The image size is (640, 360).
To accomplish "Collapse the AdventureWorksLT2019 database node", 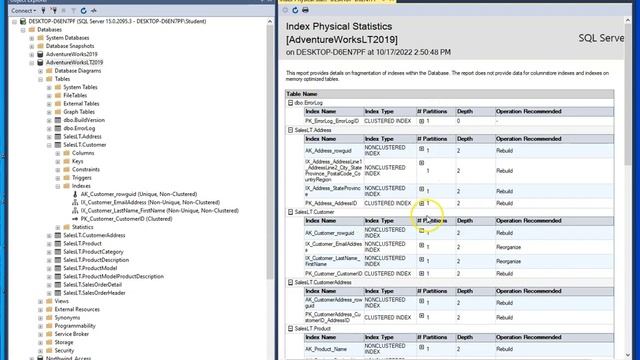I will [x=32, y=62].
